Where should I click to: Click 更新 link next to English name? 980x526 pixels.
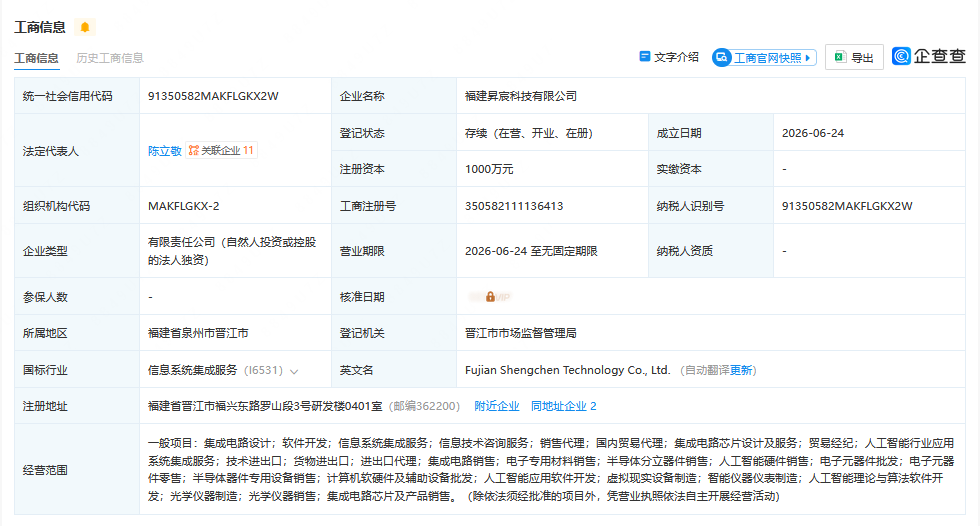(741, 370)
